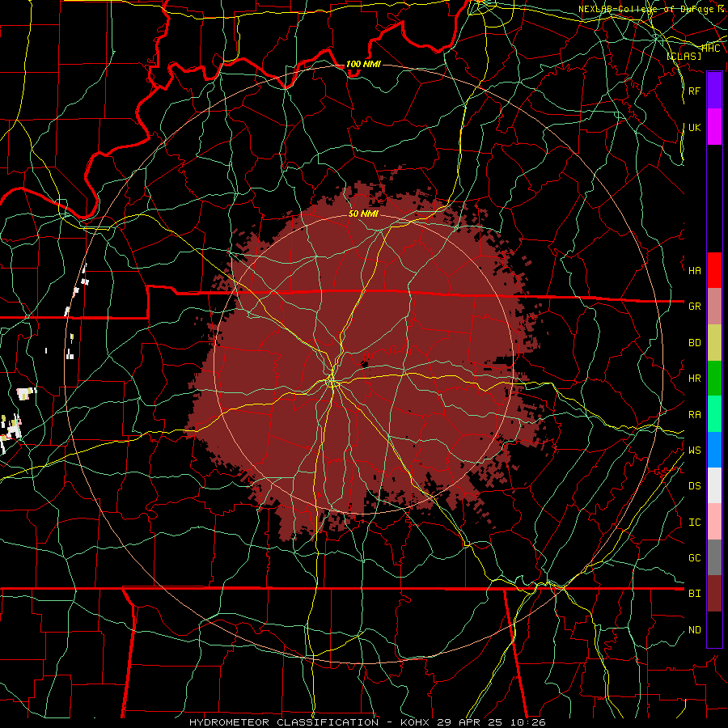Click the WS legend label
This screenshot has width=728, height=728.
695,451
